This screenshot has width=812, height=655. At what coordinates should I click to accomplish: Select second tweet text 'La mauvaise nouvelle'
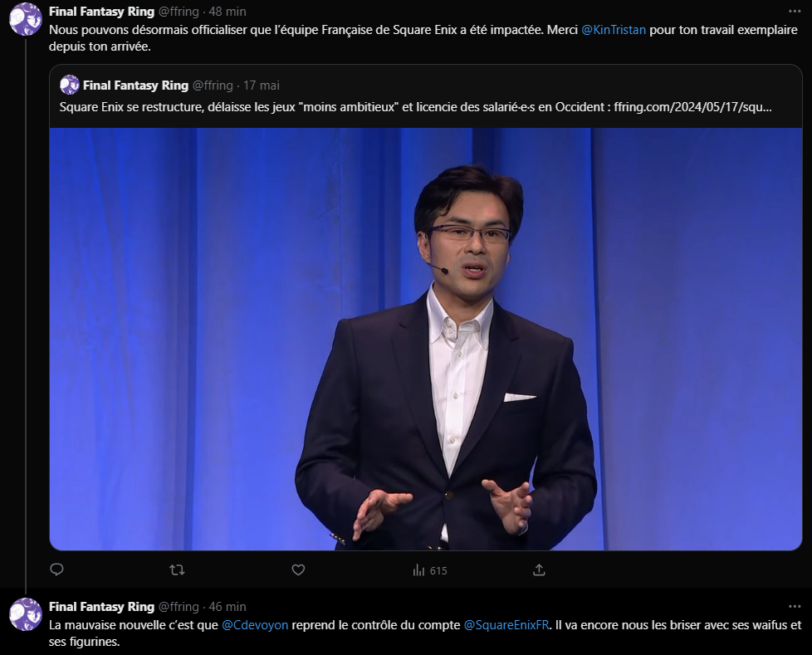(106, 625)
